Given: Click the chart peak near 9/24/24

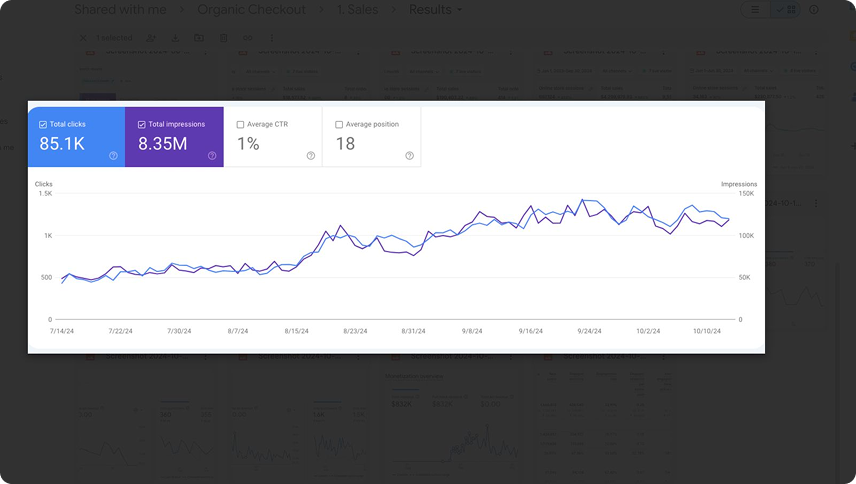Looking at the screenshot, I should [584, 200].
